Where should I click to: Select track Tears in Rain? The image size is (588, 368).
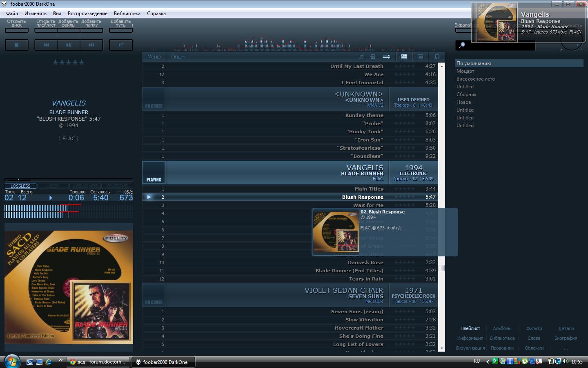click(x=290, y=279)
